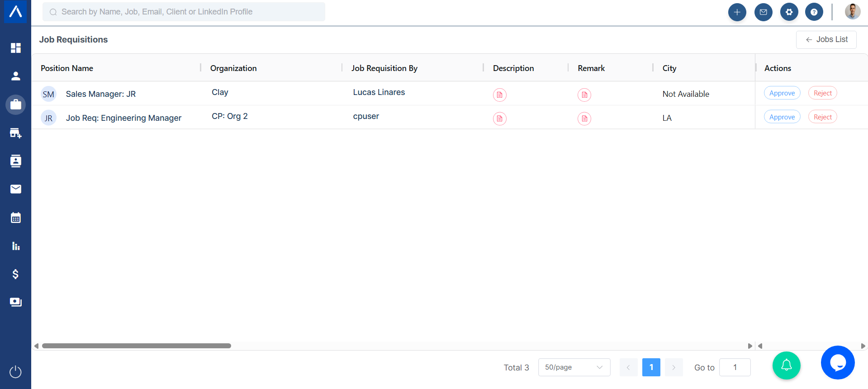Click the horizontal table scrollbar
The image size is (868, 389).
point(137,346)
